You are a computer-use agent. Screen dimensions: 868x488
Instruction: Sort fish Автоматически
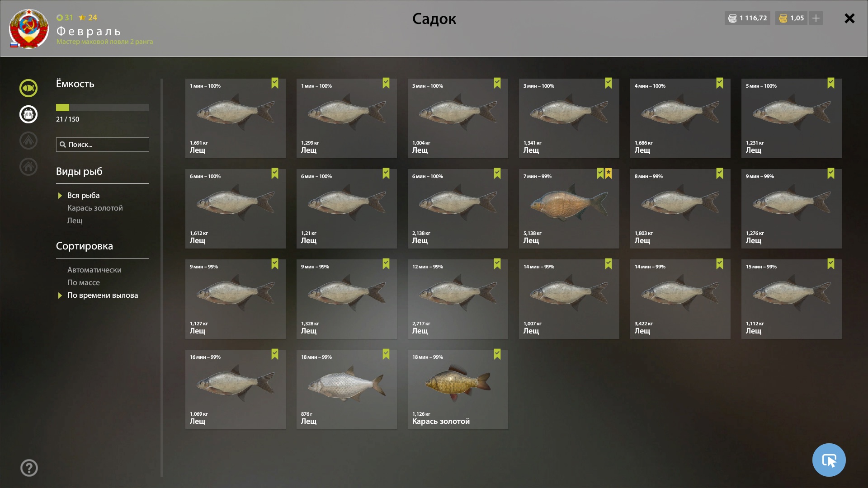[94, 270]
